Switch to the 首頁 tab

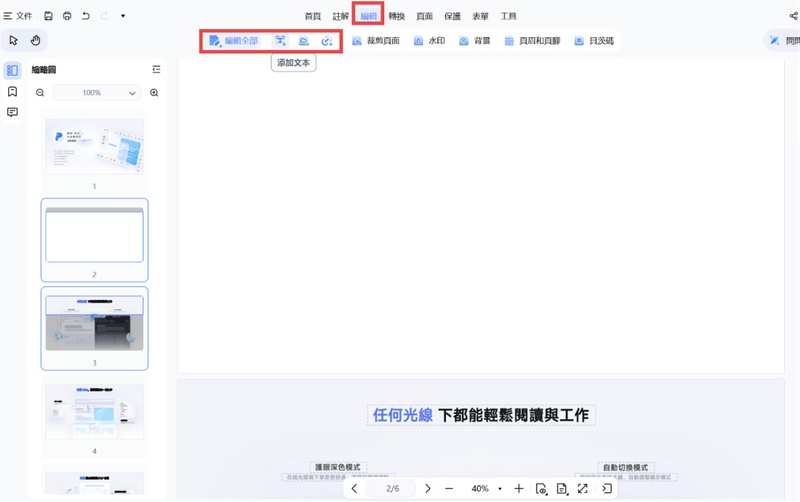[x=313, y=16]
